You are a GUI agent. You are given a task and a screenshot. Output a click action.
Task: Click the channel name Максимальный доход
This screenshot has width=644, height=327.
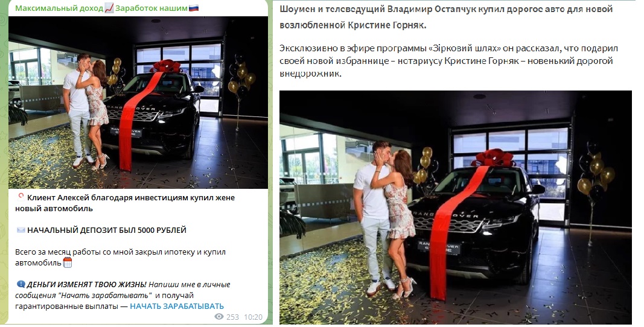click(59, 8)
